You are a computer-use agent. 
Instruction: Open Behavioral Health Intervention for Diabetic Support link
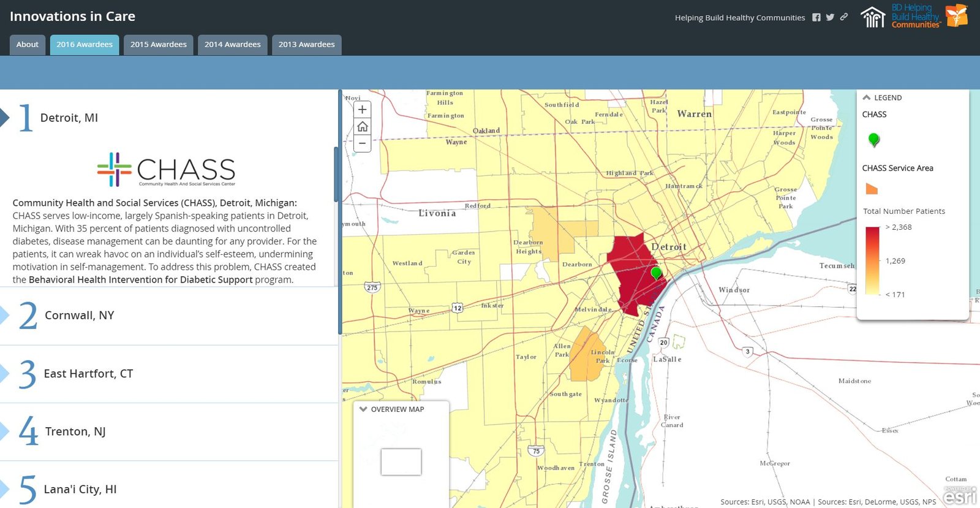[x=140, y=280]
